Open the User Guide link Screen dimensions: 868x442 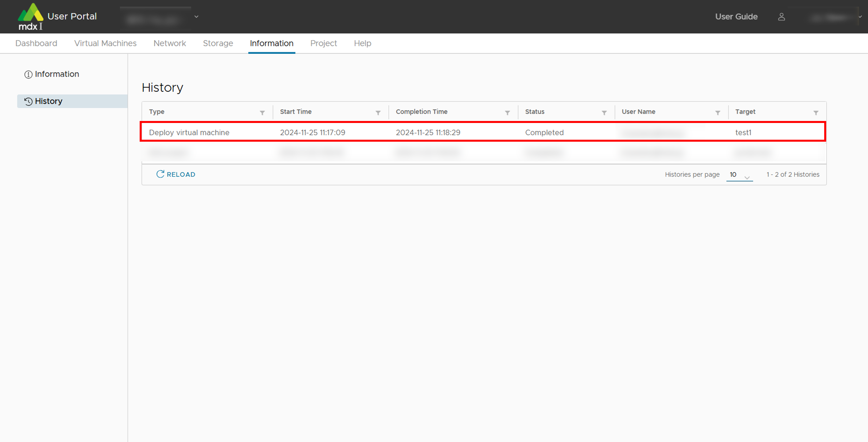[x=736, y=17]
